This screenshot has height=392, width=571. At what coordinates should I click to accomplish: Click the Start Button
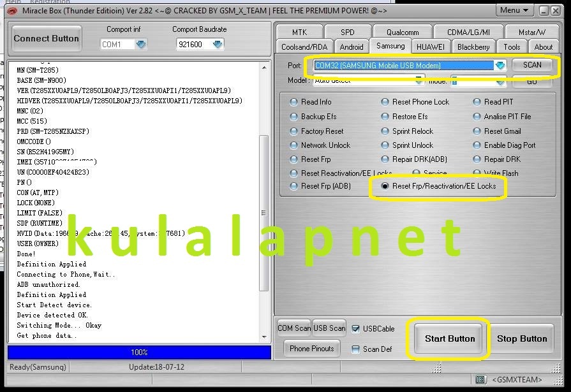point(450,338)
